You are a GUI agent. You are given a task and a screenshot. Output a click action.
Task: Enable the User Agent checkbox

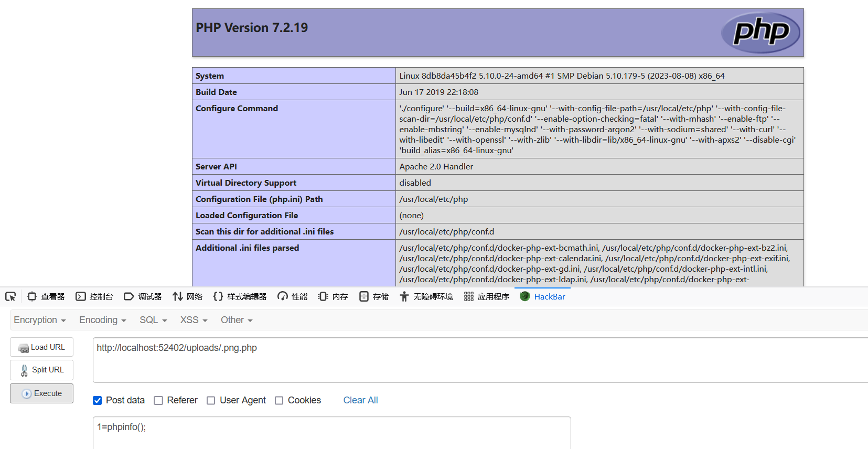tap(211, 400)
